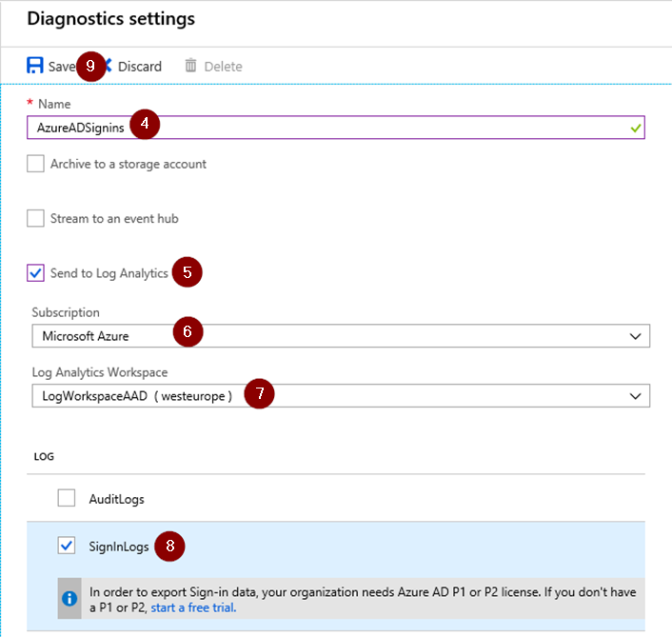This screenshot has height=637, width=672.
Task: Click red step marker number 7
Action: coord(259,393)
